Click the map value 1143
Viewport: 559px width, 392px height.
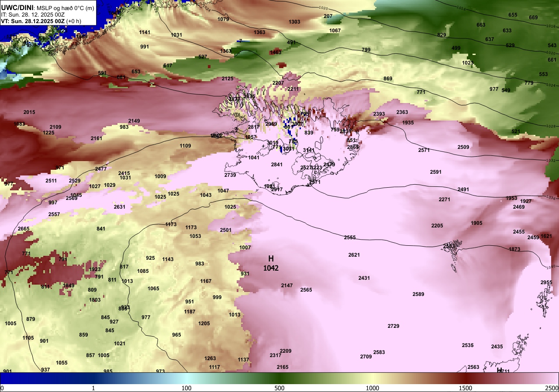point(168,259)
